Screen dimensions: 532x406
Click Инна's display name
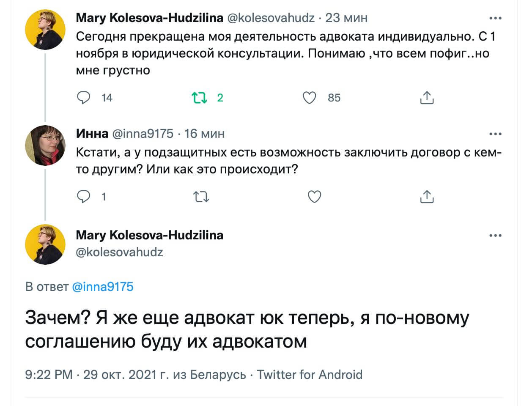92,134
